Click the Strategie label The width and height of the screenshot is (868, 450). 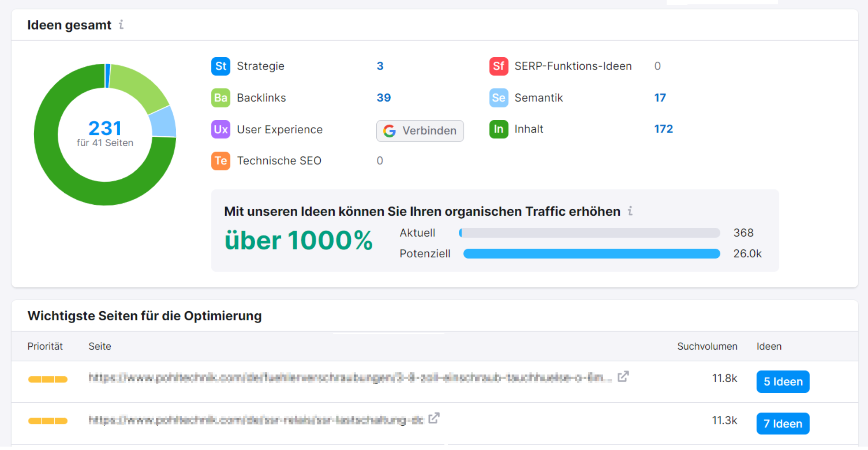pos(260,66)
